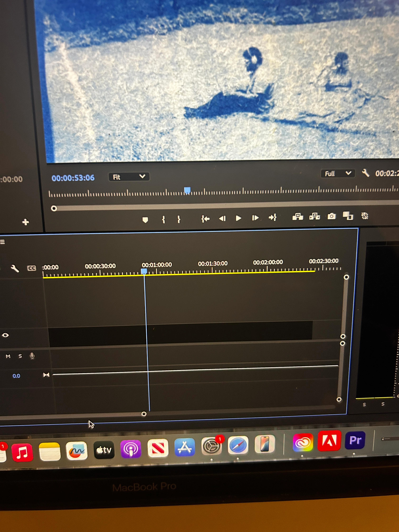Step forward one frame
399x532 pixels.
(x=255, y=218)
